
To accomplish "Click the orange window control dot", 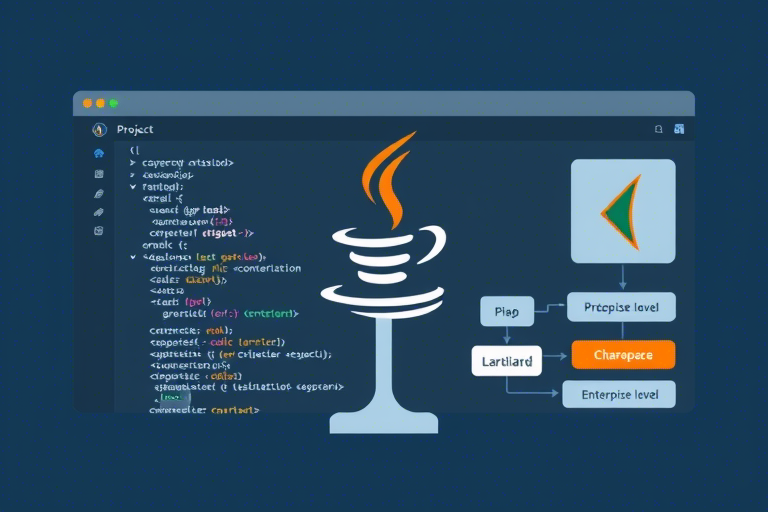I will (x=88, y=103).
